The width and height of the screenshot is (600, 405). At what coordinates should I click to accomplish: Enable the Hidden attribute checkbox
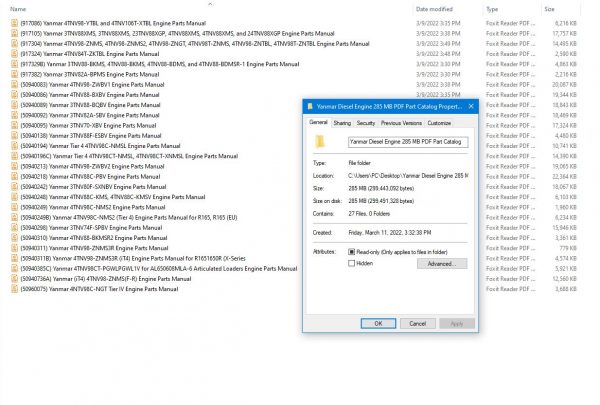(351, 263)
